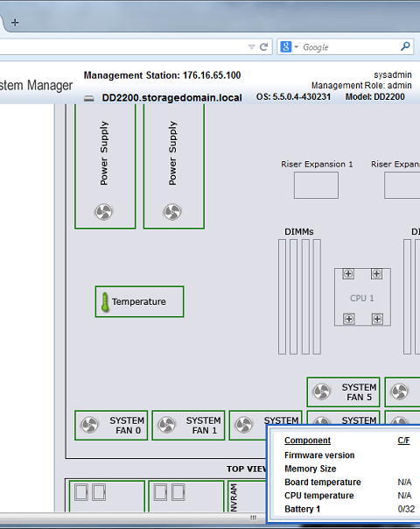Click SYSTEM FAN 0 fan icon
The image size is (420, 529).
click(89, 425)
